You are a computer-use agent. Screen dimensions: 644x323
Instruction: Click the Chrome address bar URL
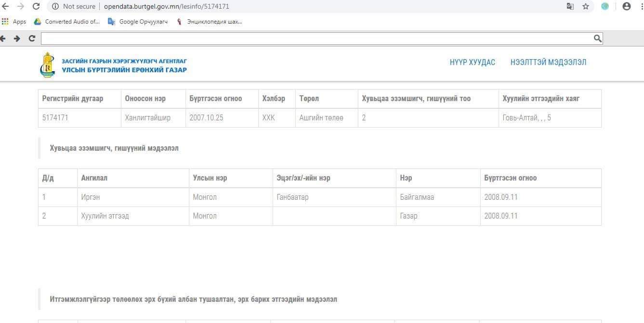(x=166, y=6)
